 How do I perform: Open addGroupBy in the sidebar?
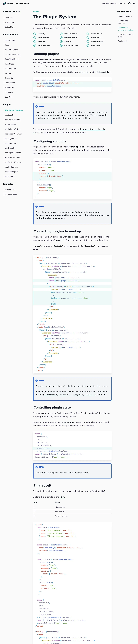tap(10, 148)
